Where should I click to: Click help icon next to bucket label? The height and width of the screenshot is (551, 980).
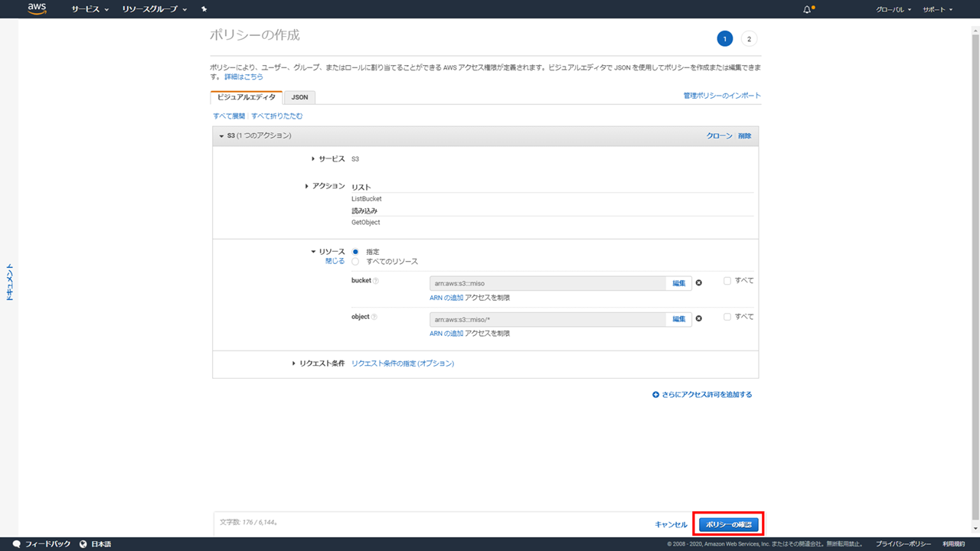(x=375, y=281)
